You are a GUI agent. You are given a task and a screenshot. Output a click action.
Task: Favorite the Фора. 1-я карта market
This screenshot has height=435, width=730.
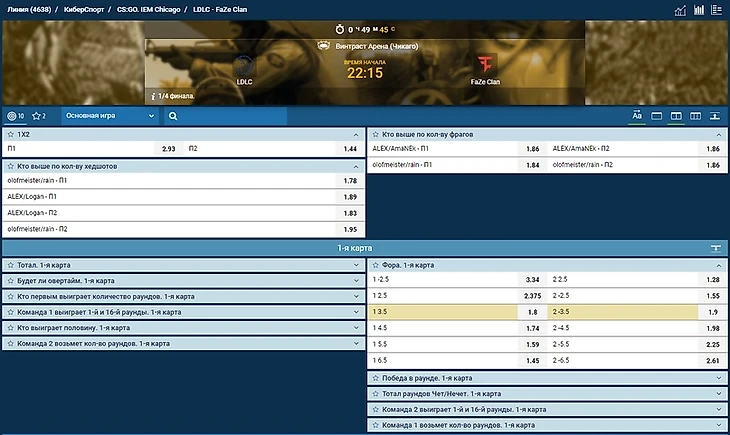coord(375,265)
